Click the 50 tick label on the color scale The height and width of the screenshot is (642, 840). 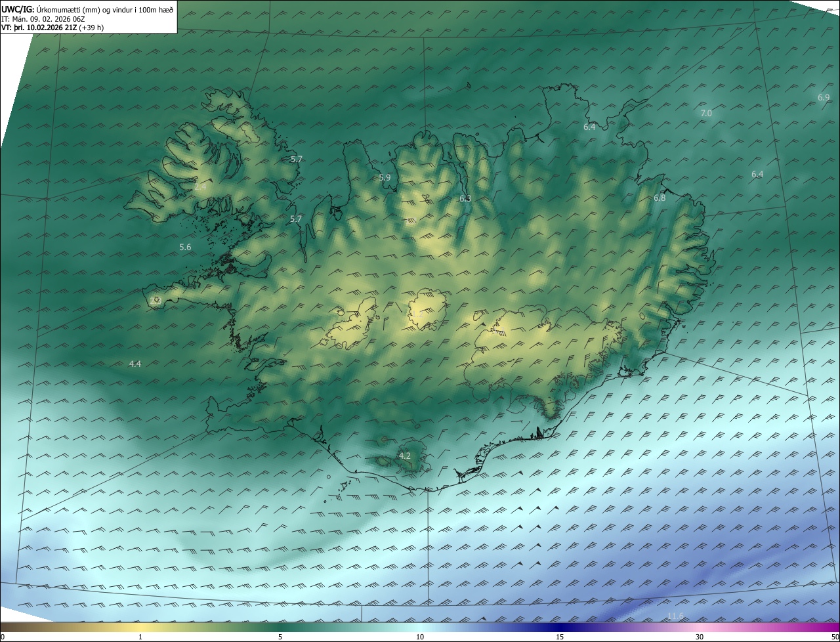[835, 637]
